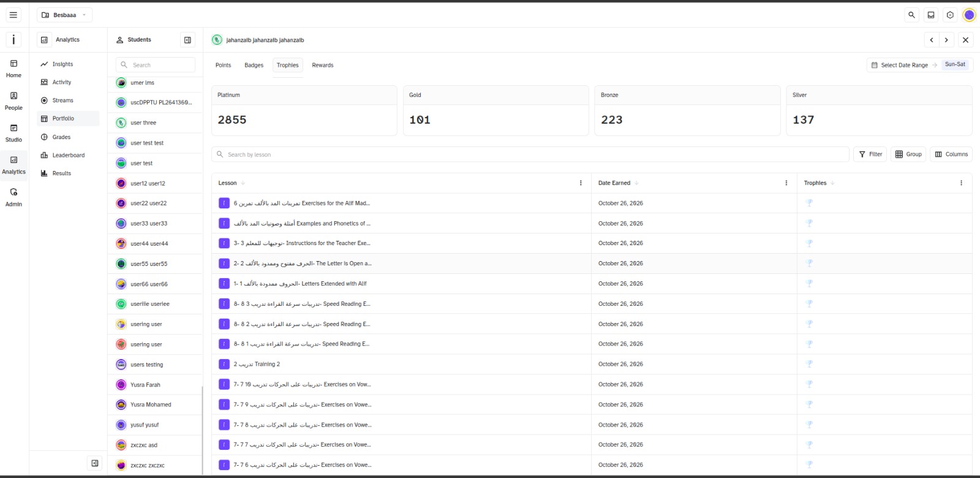Collapse the Analytics sidebar at bottom

(x=95, y=463)
